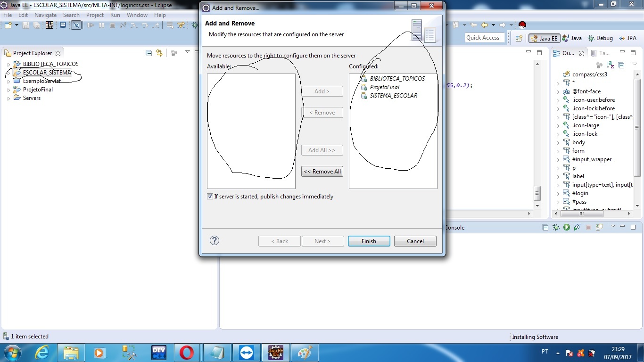644x362 pixels.
Task: Collapse all in Project Explorer
Action: coord(149,53)
